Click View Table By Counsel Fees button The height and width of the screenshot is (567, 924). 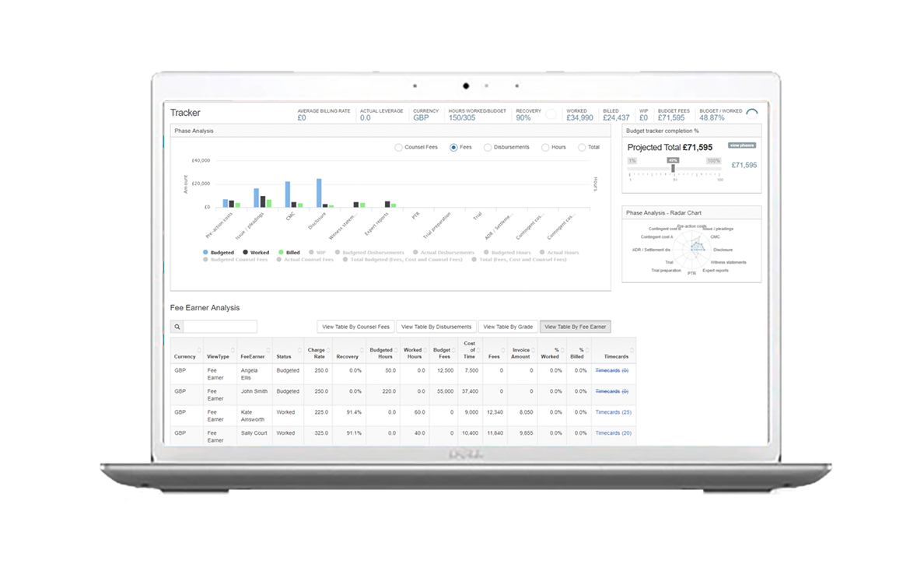tap(355, 327)
